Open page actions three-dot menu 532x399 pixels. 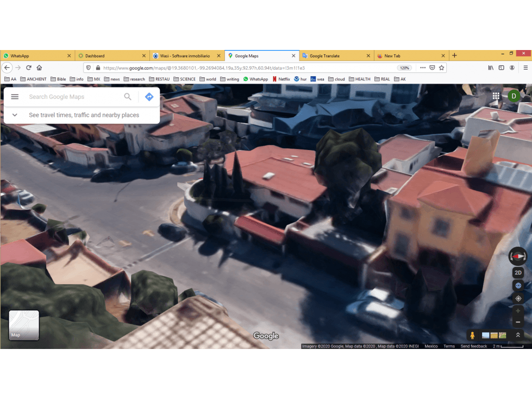(x=423, y=68)
